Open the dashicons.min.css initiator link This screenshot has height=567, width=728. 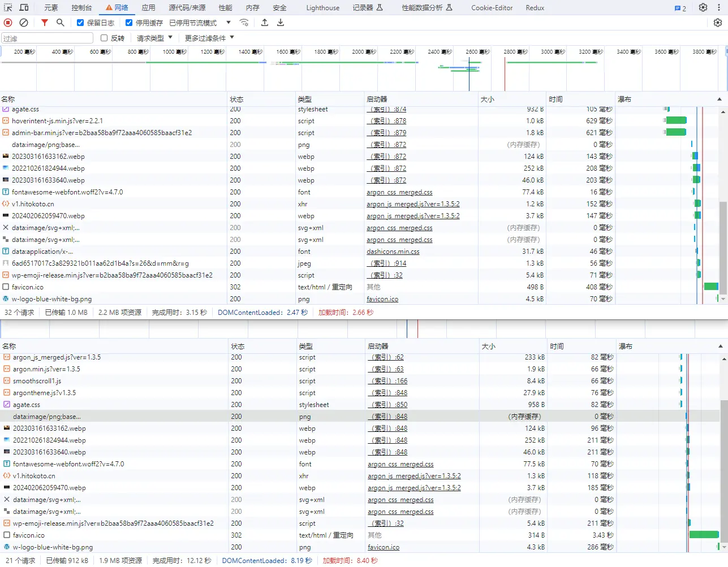(393, 252)
